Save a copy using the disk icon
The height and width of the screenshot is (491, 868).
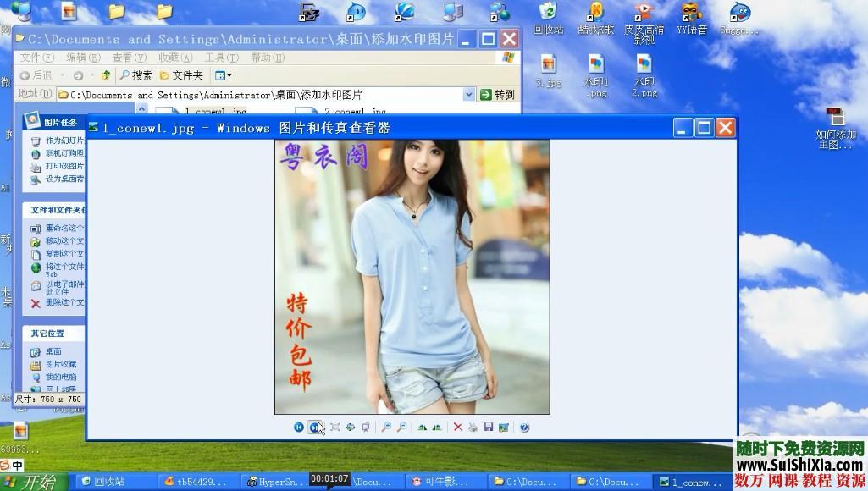click(488, 428)
